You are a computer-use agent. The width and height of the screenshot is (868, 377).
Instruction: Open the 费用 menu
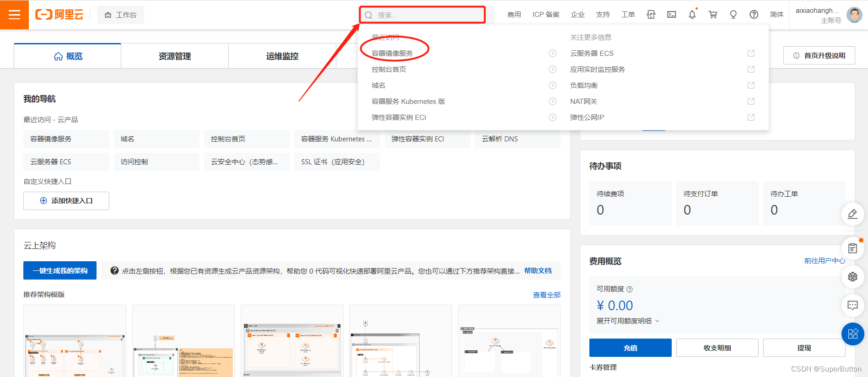[x=514, y=15]
